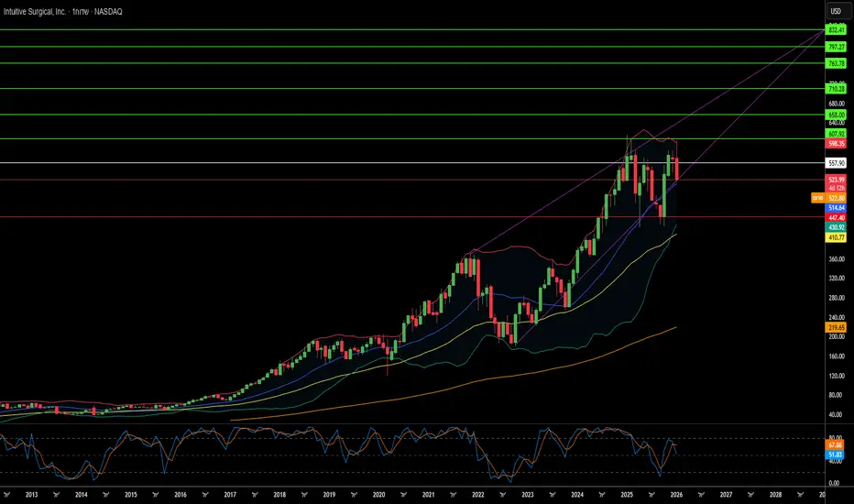The height and width of the screenshot is (504, 854).
Task: Click the Intuitive Surgical, Inc. symbol title
Action: pyautogui.click(x=39, y=11)
